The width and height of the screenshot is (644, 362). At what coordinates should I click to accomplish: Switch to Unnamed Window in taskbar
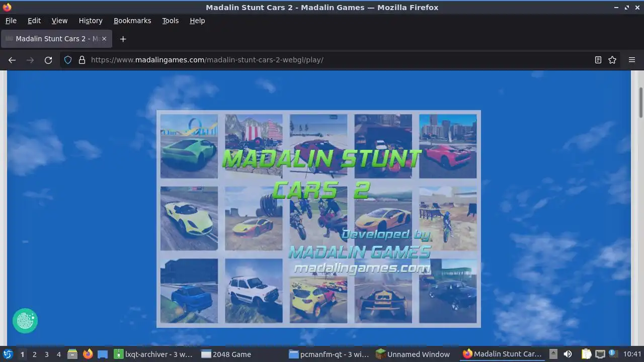pyautogui.click(x=417, y=354)
